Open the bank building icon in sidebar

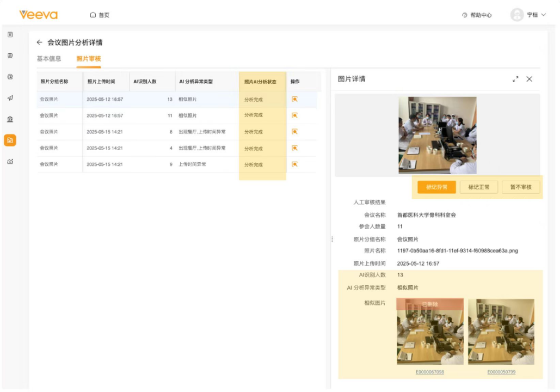pos(10,119)
